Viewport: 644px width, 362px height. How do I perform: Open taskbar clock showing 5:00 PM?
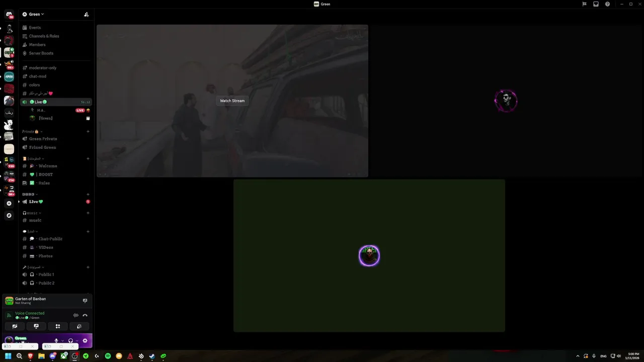pyautogui.click(x=633, y=356)
